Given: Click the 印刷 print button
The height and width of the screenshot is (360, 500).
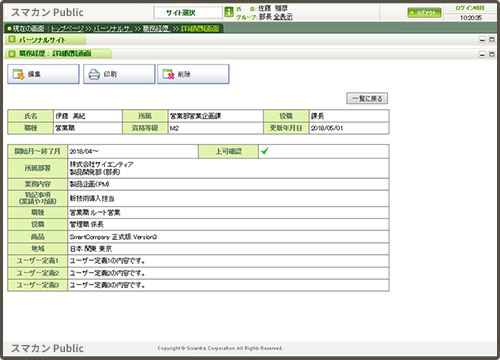Looking at the screenshot, I should (x=119, y=74).
